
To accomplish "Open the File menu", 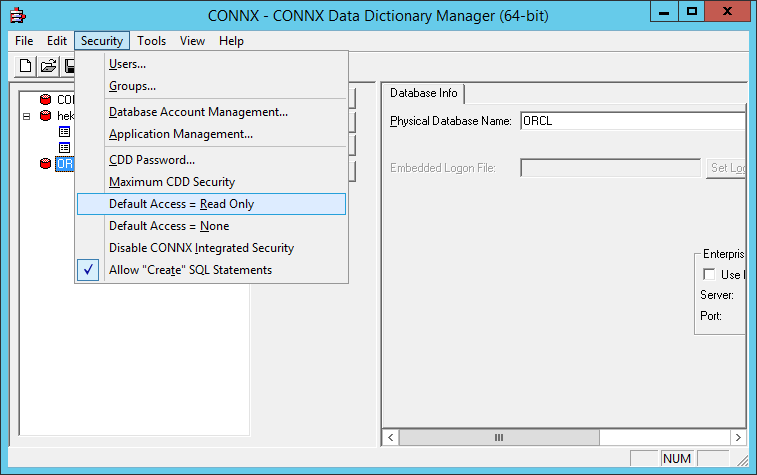I will pos(24,41).
